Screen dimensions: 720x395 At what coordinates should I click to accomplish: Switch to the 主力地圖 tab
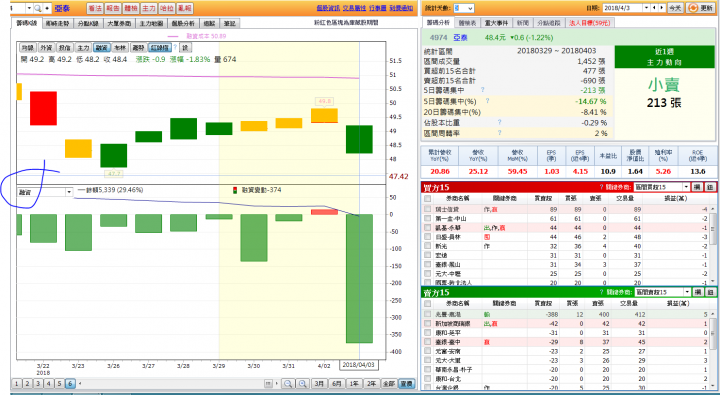tap(151, 23)
